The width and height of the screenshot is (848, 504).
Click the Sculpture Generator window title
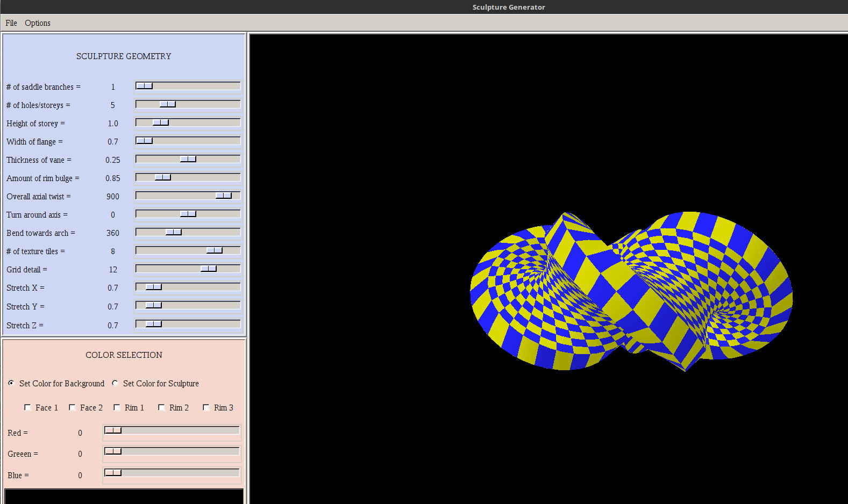tap(509, 7)
